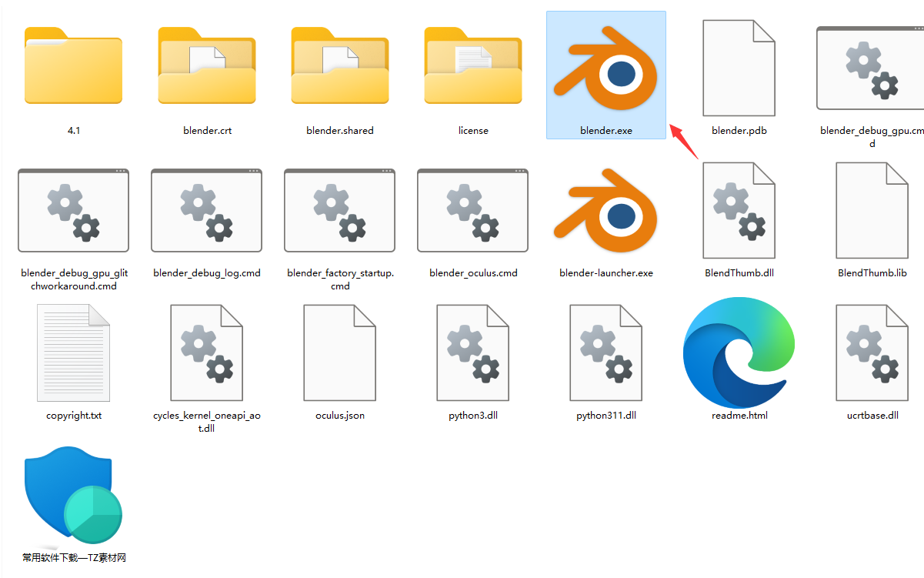Screen dimensions: 924x578
Task: Select the oculus.json file
Action: [339, 352]
